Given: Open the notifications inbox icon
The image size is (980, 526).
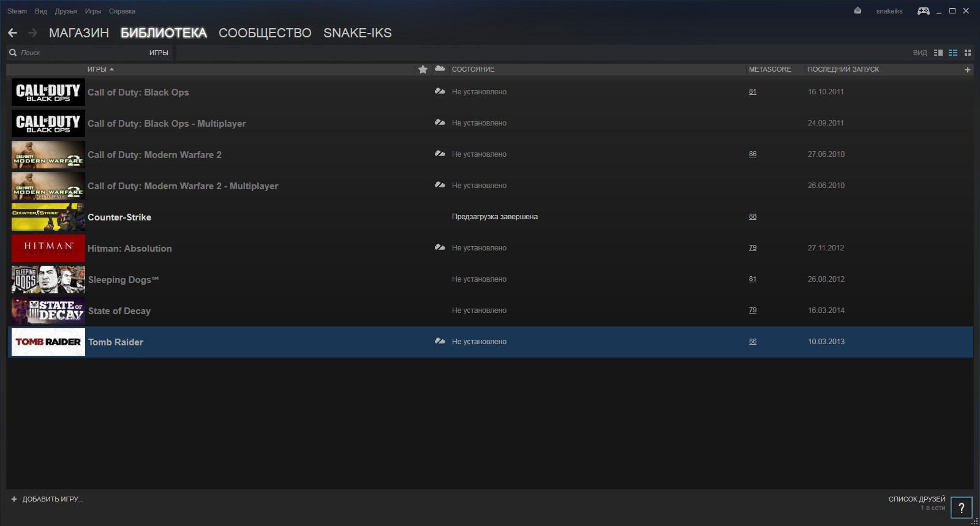Looking at the screenshot, I should 858,11.
